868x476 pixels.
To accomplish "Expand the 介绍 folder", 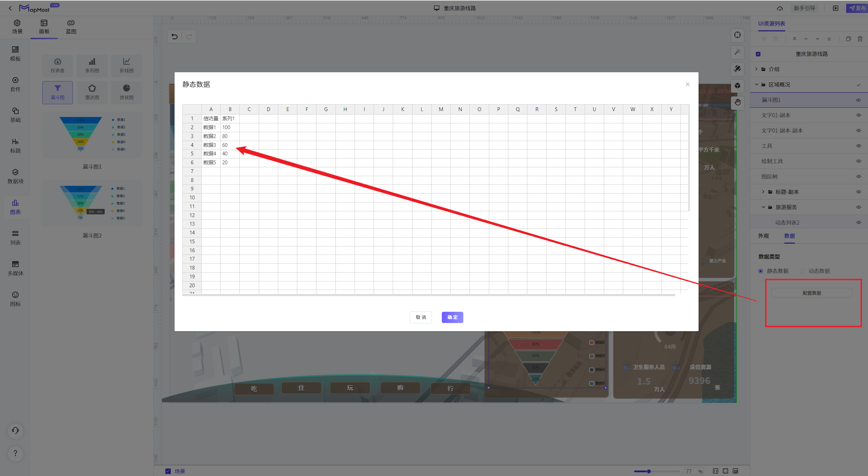I will [x=757, y=69].
